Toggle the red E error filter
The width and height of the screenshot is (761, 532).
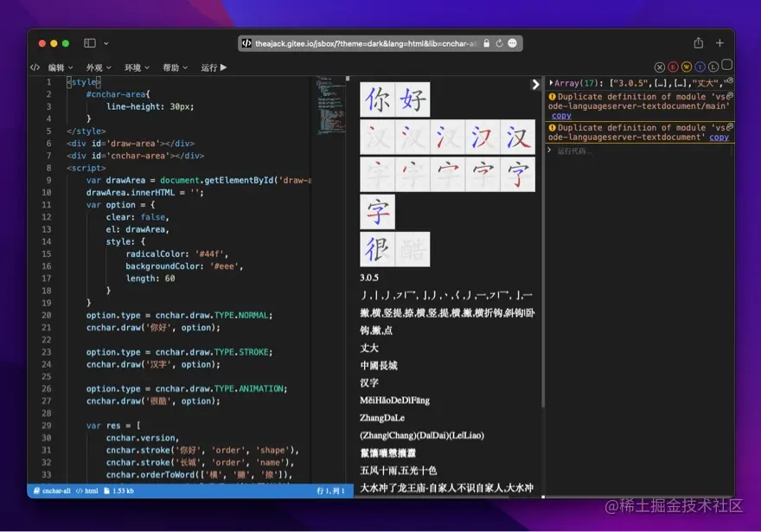(673, 67)
